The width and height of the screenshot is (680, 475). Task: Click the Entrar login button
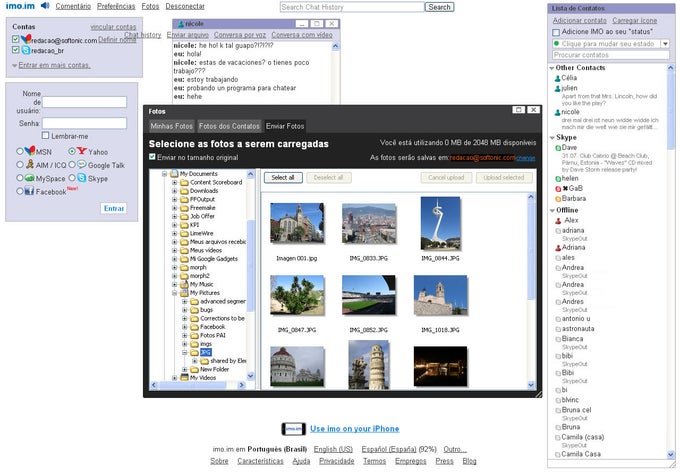click(114, 208)
